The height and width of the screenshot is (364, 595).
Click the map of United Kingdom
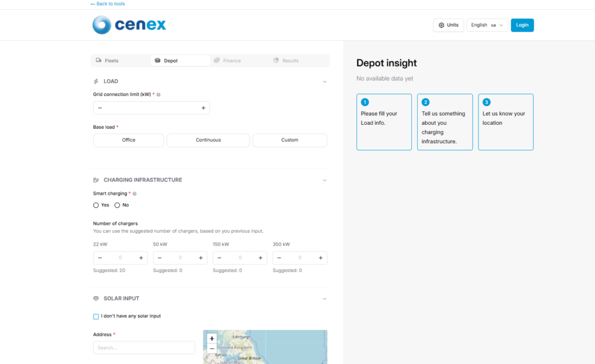coord(265,347)
